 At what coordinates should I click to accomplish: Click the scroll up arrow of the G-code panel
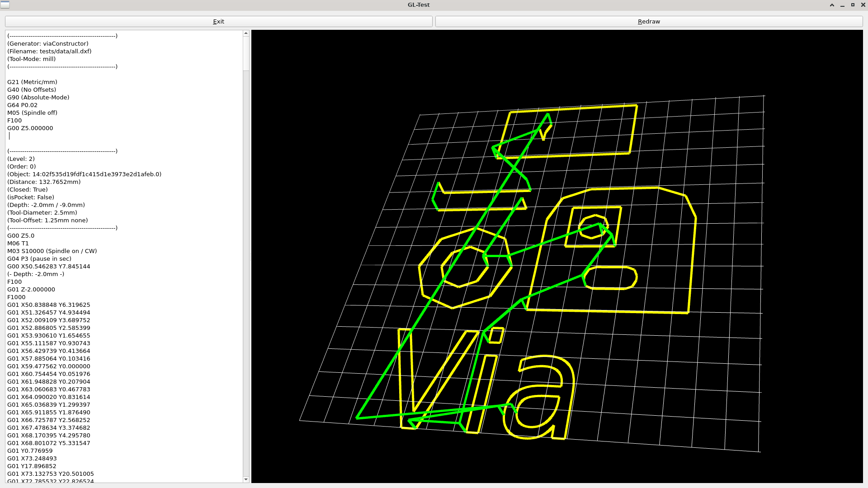pos(246,33)
